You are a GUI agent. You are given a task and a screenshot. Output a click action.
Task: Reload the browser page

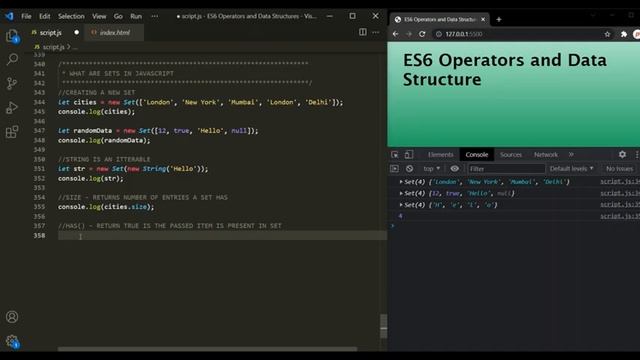tap(422, 34)
